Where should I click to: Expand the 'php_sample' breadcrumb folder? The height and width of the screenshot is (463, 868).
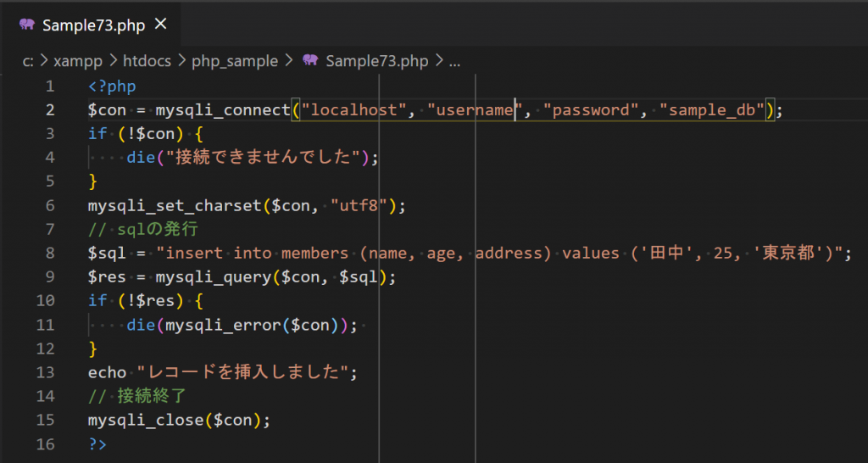(234, 61)
